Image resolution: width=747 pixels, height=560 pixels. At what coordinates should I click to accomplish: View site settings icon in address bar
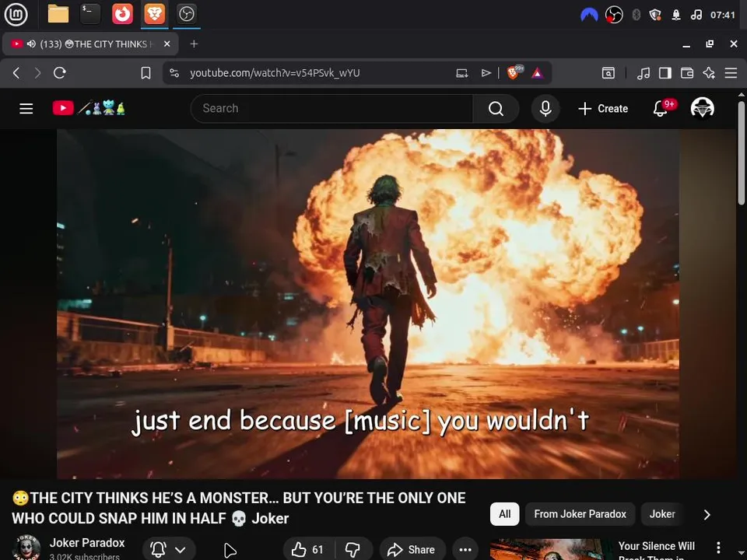(174, 73)
